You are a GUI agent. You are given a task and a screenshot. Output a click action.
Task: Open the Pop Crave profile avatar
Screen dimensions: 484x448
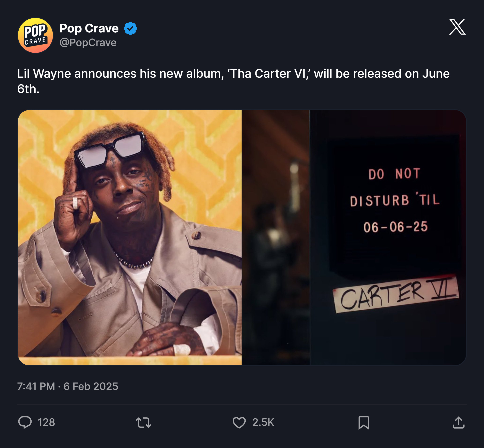coord(35,35)
